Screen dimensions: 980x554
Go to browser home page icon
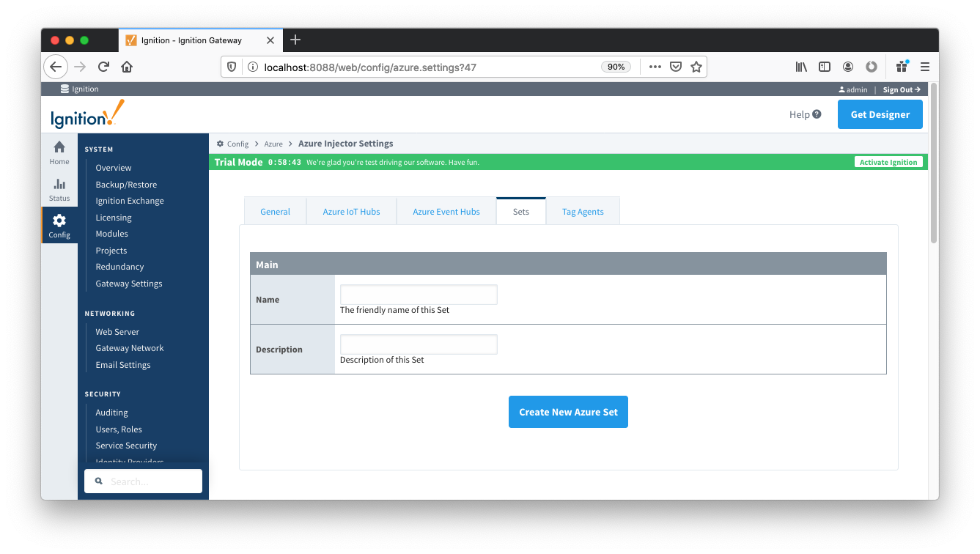127,67
